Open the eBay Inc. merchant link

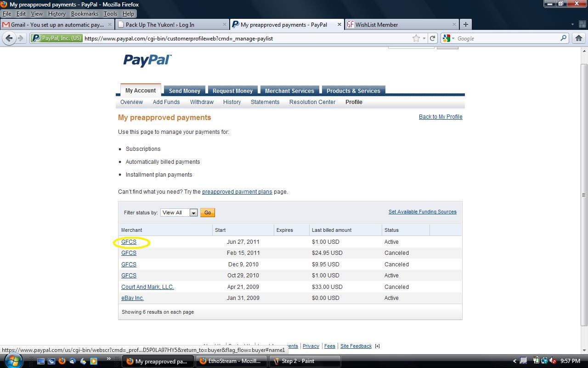(132, 298)
